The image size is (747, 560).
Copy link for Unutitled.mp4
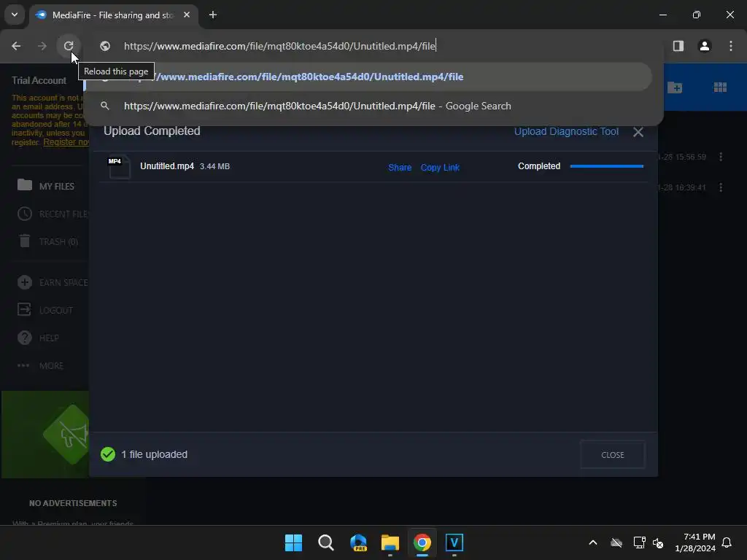click(440, 167)
